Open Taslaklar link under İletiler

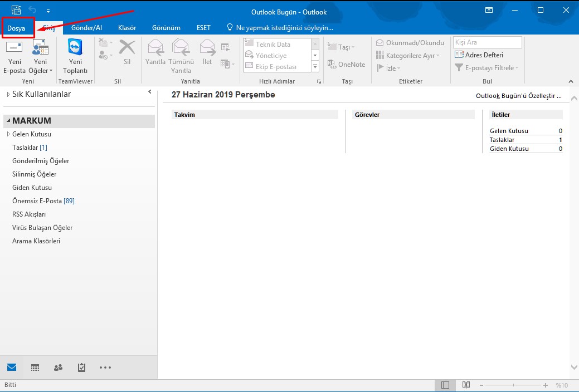click(x=502, y=140)
